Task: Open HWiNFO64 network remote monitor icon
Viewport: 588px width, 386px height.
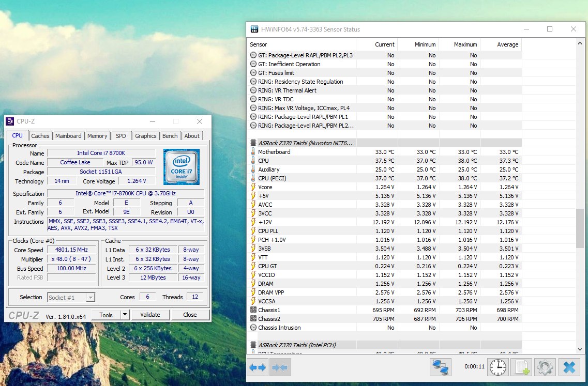Action: (440, 367)
